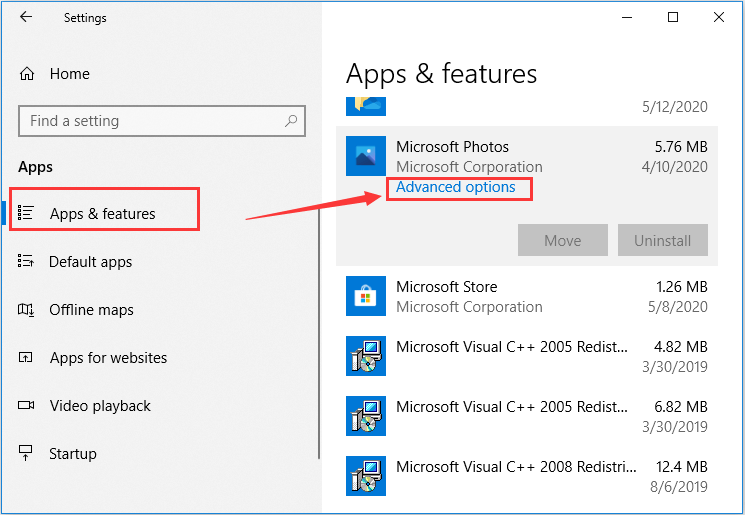The width and height of the screenshot is (745, 515).
Task: Select Microsoft Visual C++ 2005 dated 4.82 MB
Action: click(x=526, y=356)
